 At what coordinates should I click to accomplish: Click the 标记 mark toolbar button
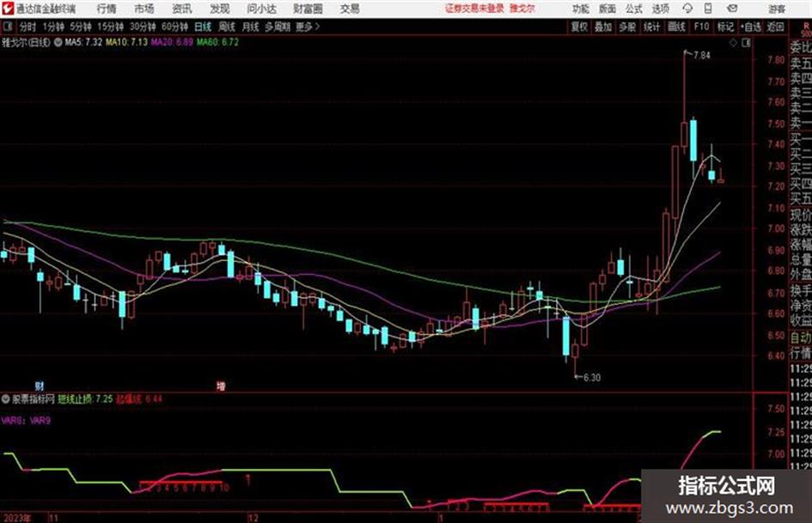725,27
